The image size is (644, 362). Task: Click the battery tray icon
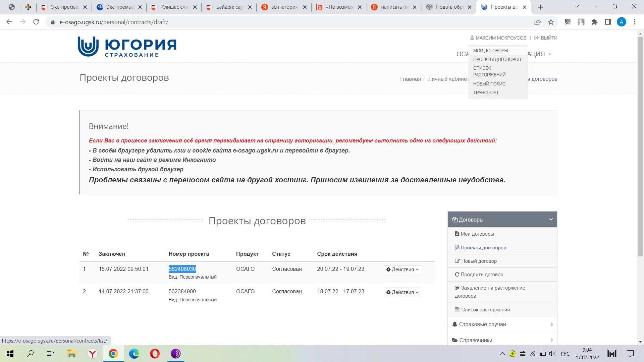(543, 354)
